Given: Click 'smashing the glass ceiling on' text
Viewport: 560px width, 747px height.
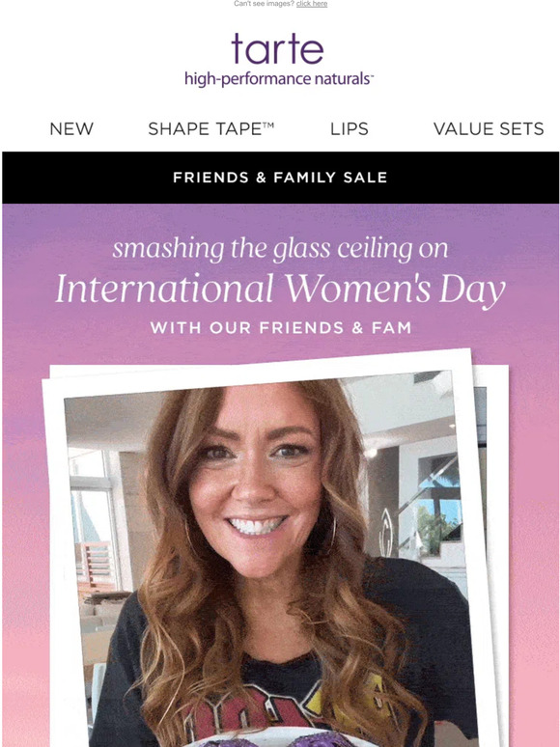Looking at the screenshot, I should (x=280, y=249).
